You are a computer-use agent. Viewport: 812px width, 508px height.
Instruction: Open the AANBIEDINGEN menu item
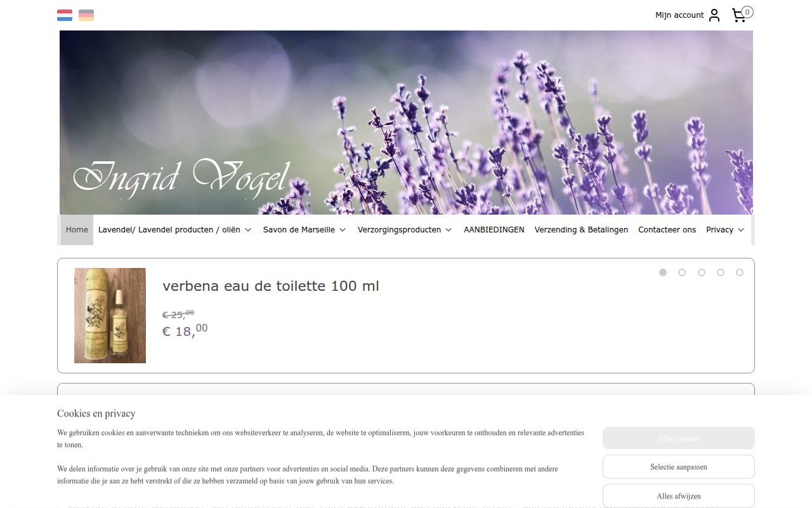494,230
